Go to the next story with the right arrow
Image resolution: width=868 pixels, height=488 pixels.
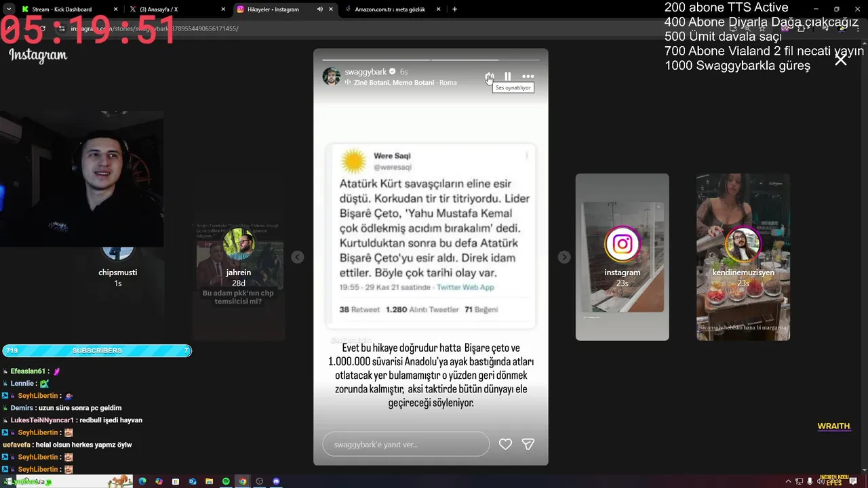(564, 257)
